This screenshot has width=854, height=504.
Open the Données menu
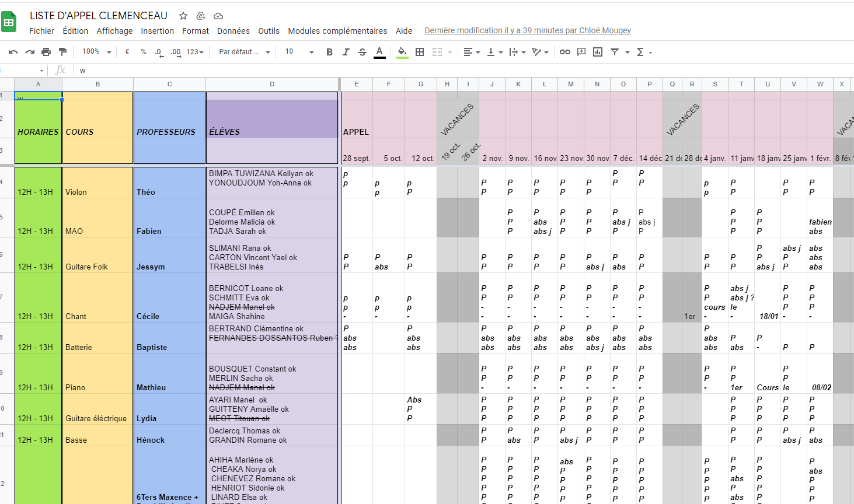pos(233,31)
